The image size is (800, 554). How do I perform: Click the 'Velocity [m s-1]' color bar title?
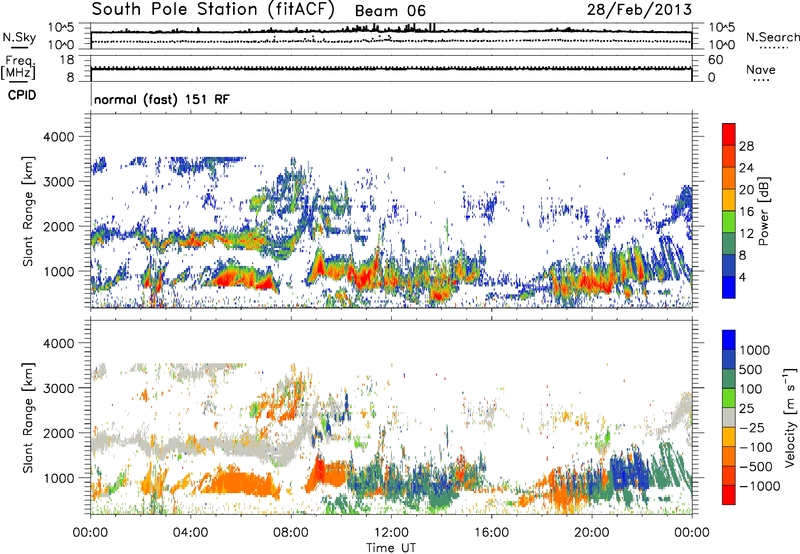point(790,417)
